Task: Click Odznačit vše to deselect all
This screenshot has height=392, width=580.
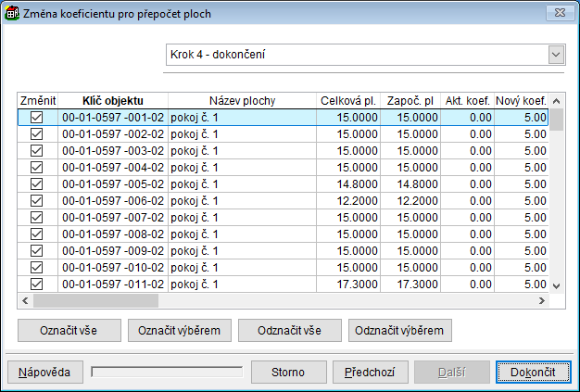Action: [289, 330]
